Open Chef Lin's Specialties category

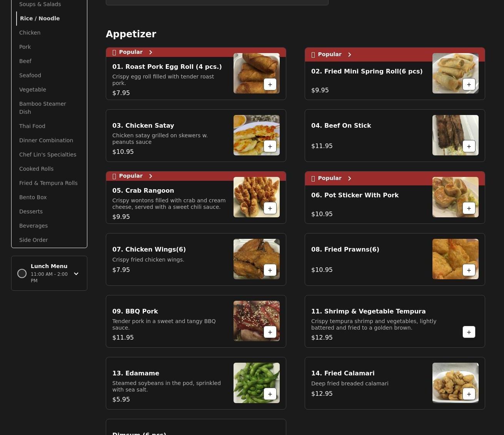(48, 155)
